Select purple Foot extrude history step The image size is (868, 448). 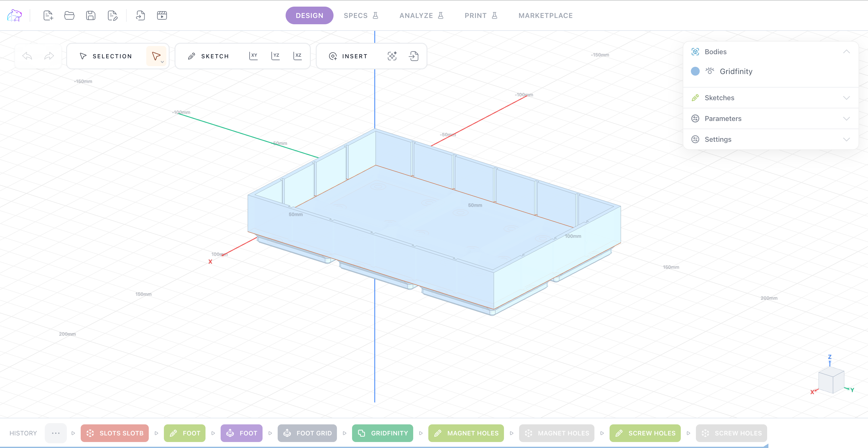242,433
